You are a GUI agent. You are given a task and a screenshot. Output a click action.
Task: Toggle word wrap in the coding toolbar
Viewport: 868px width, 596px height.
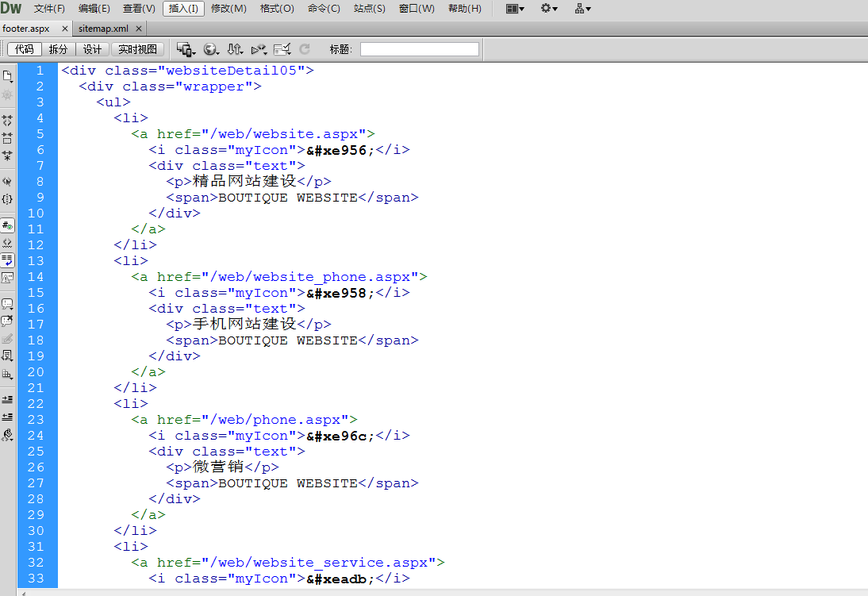[x=7, y=260]
